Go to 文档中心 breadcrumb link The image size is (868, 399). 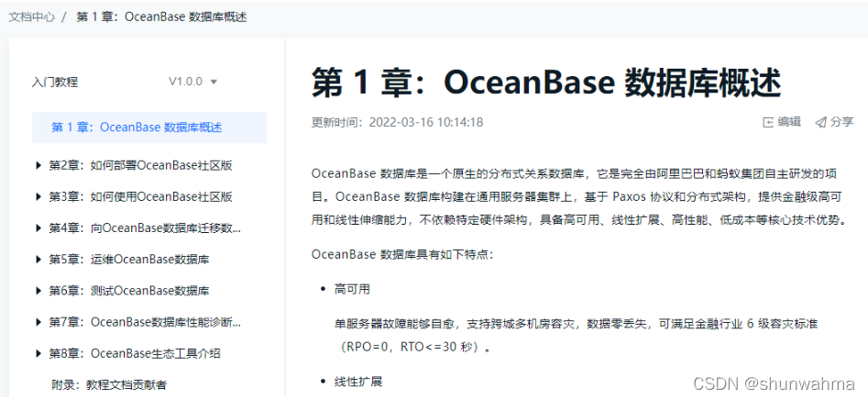31,17
